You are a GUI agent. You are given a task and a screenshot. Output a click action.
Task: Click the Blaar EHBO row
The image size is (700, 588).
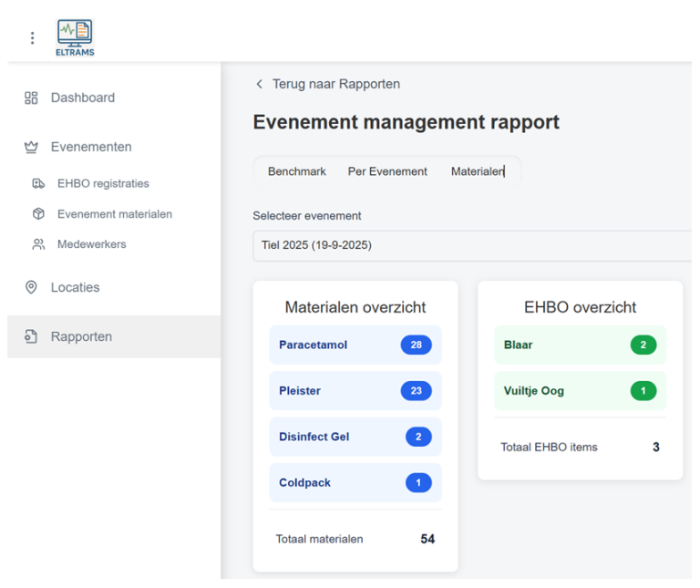click(x=580, y=345)
